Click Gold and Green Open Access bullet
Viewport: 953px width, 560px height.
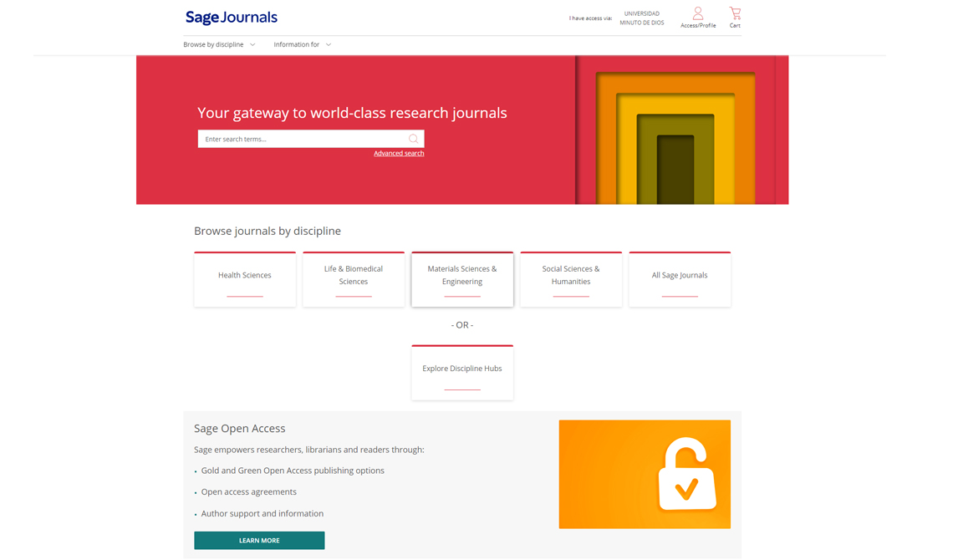pos(293,471)
